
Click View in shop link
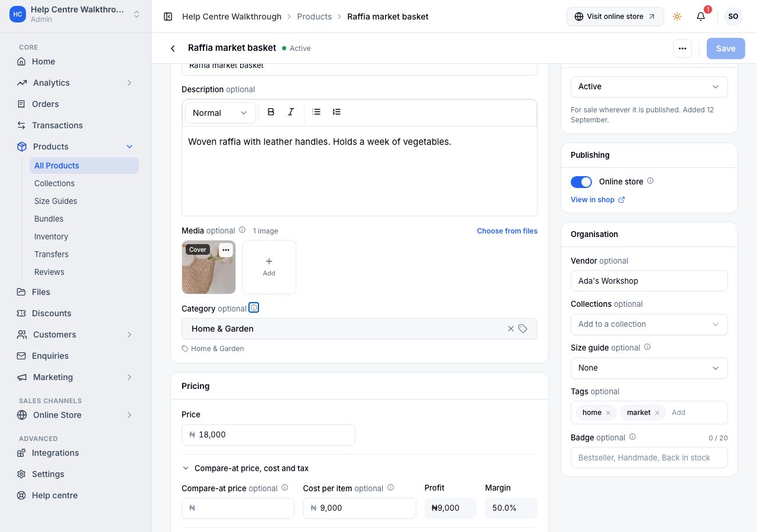[x=597, y=200]
